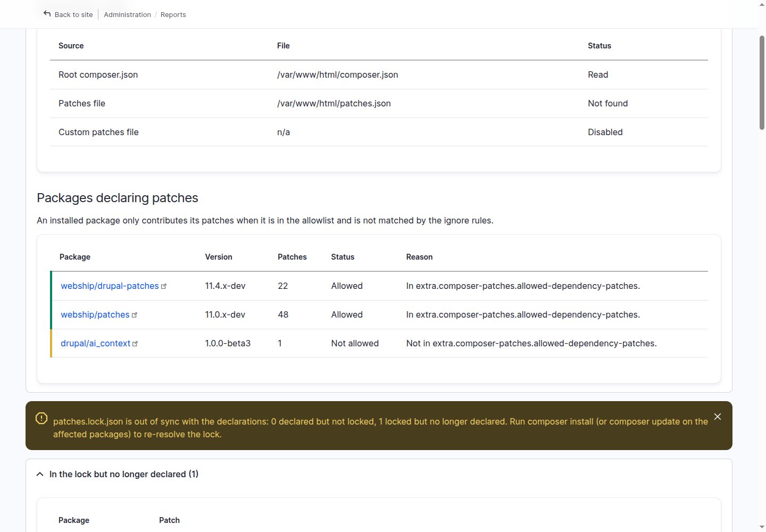Collapse the In the lock but no longer declared section
The width and height of the screenshot is (766, 532).
pyautogui.click(x=124, y=474)
